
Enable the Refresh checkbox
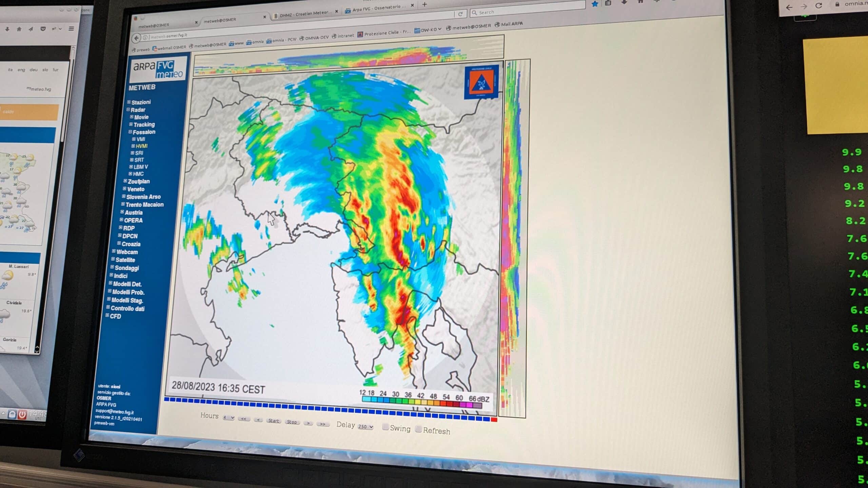(419, 429)
